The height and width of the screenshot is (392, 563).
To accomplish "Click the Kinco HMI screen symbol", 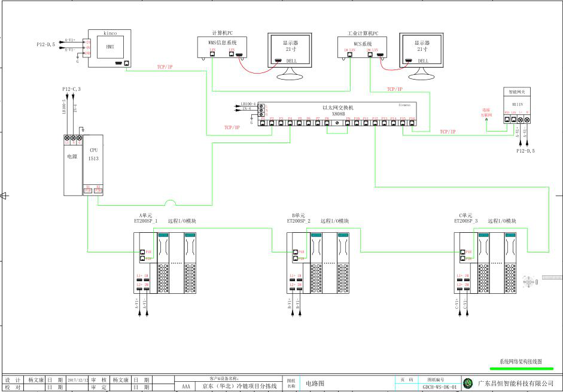I will (x=109, y=48).
